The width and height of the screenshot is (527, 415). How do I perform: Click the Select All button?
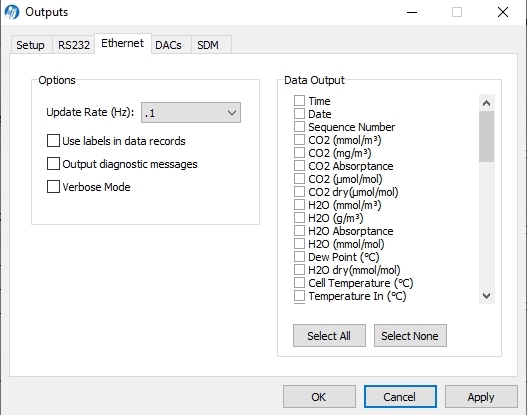tap(329, 335)
